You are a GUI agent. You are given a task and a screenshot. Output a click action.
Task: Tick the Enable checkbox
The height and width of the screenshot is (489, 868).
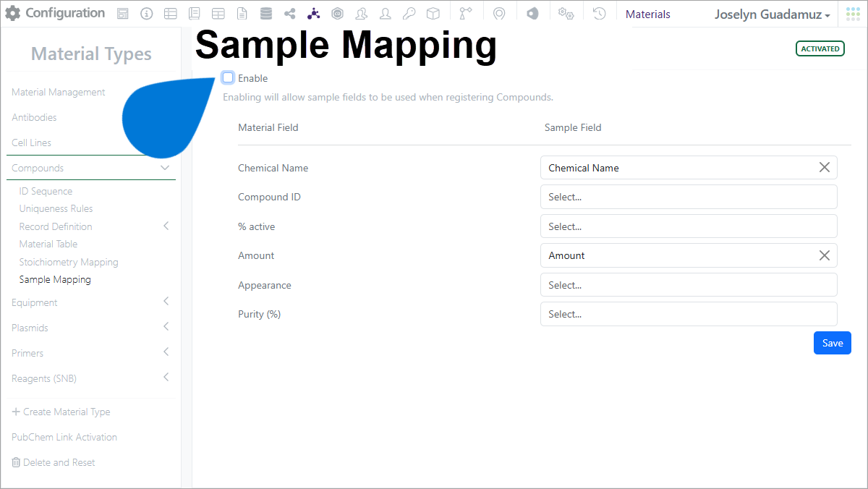[x=229, y=77]
